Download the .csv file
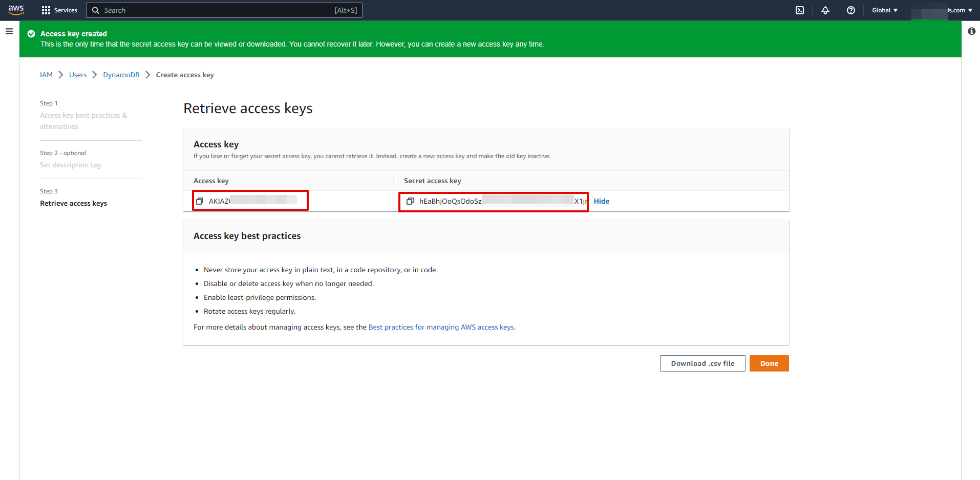The height and width of the screenshot is (480, 980). [702, 363]
